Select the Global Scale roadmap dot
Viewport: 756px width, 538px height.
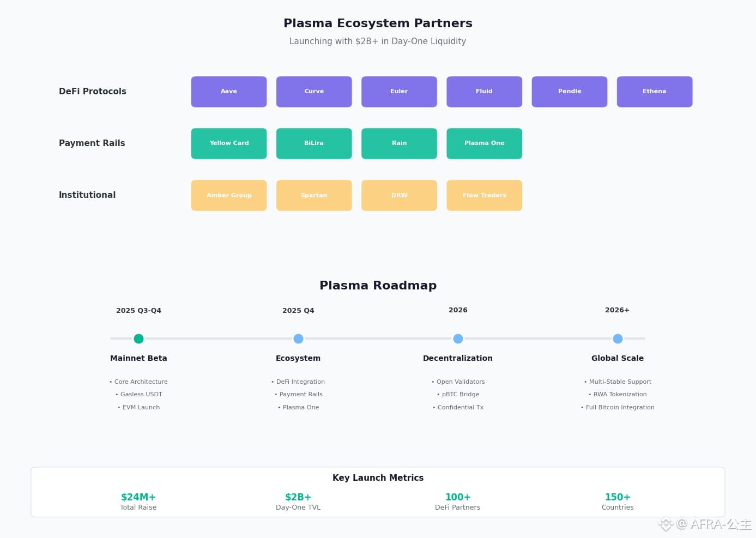(x=618, y=338)
